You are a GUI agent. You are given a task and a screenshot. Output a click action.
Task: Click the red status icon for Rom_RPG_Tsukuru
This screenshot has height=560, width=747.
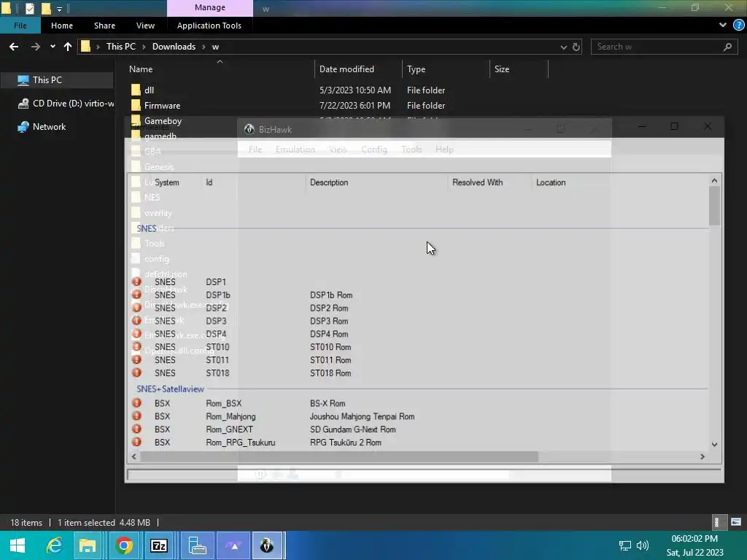pyautogui.click(x=136, y=442)
